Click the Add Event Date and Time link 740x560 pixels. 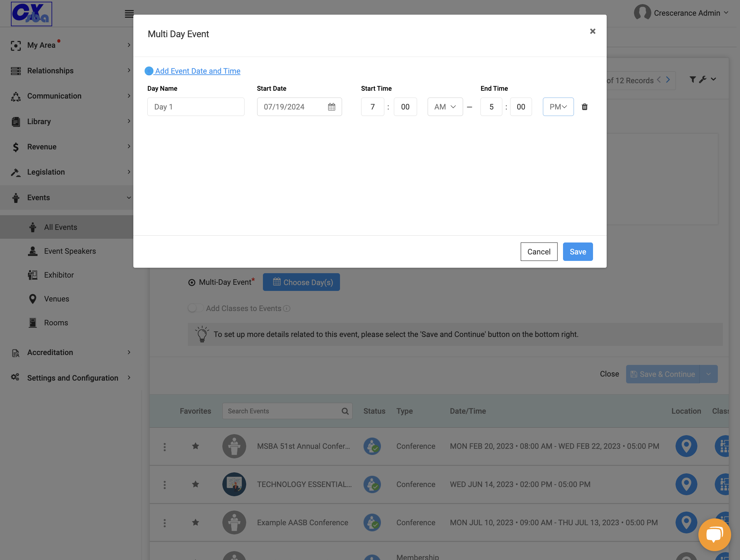coord(198,71)
